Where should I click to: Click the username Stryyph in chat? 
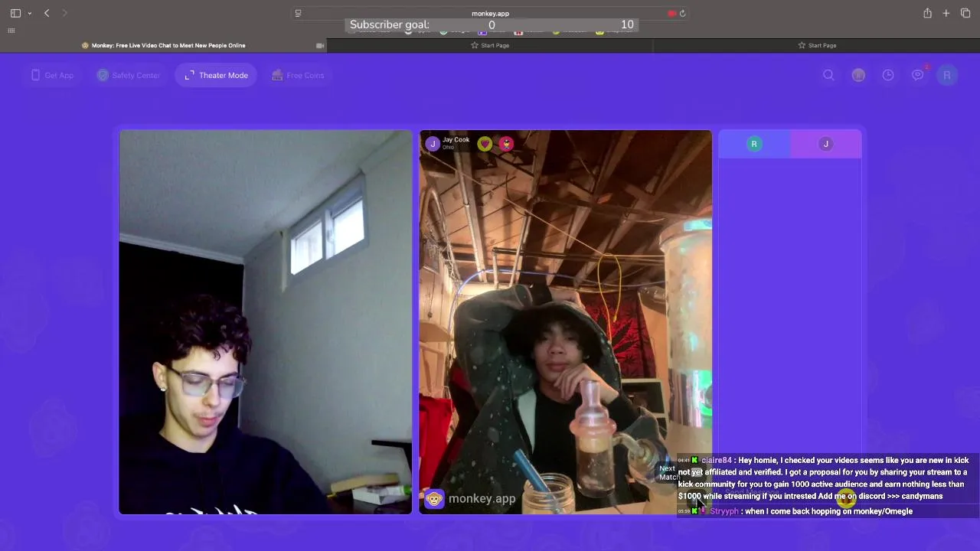[724, 511]
